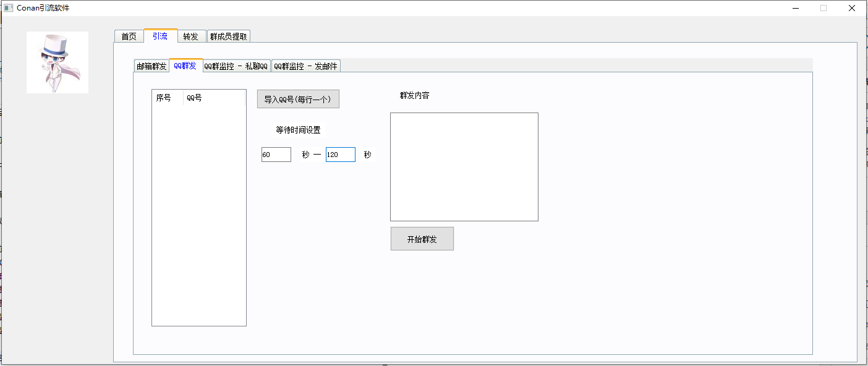868x366 pixels.
Task: Go to the 群成员提取 tab
Action: pyautogui.click(x=228, y=36)
